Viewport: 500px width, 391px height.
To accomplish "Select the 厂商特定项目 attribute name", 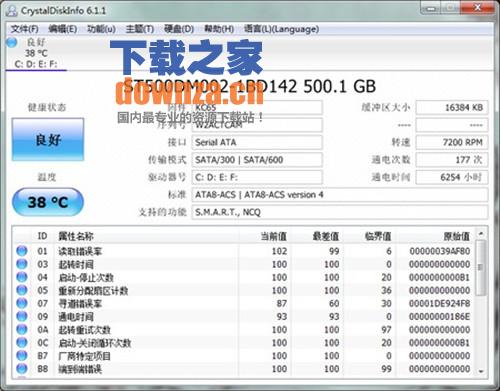I will tap(84, 356).
